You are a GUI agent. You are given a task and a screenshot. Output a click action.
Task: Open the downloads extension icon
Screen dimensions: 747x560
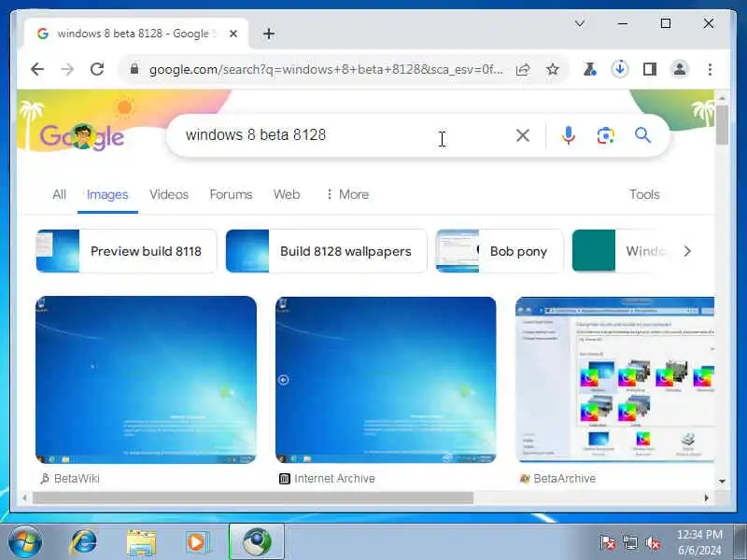click(x=620, y=69)
